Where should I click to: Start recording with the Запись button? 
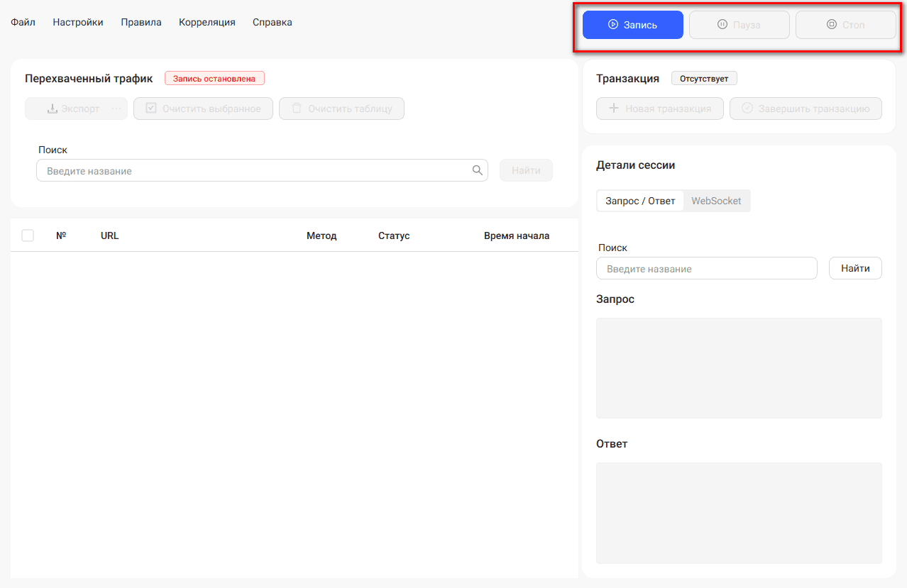point(633,25)
